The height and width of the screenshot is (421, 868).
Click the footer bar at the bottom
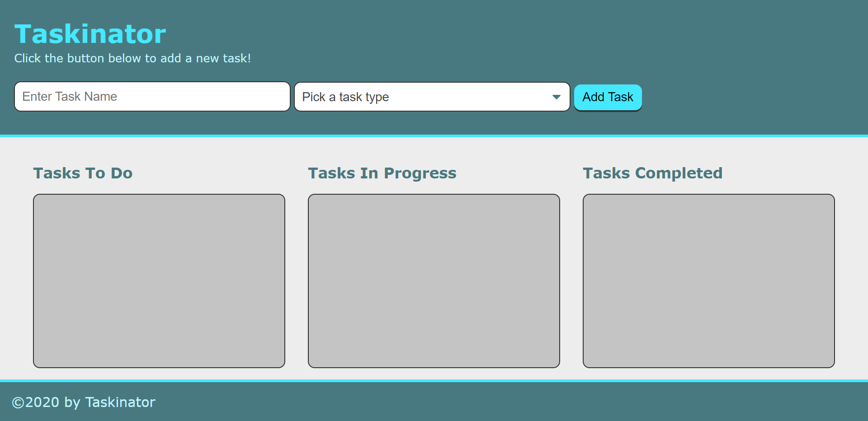click(x=434, y=402)
